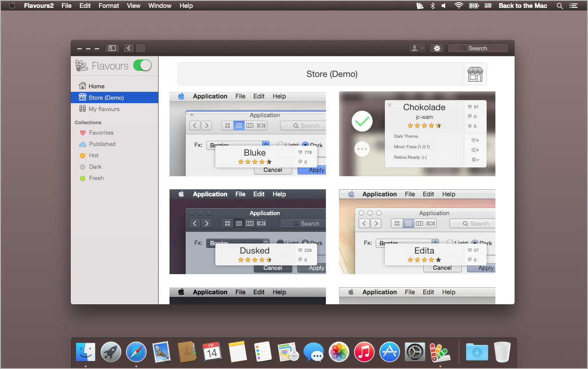
Task: Open My flavours in the sidebar
Action: pyautogui.click(x=104, y=109)
